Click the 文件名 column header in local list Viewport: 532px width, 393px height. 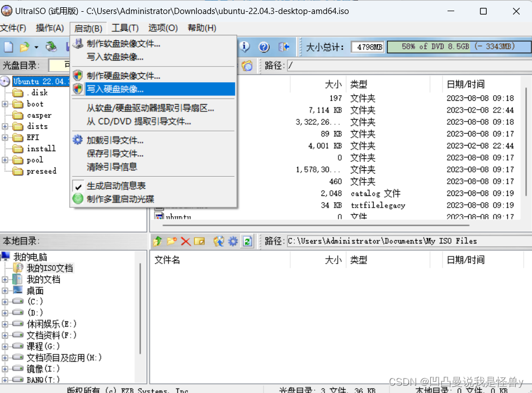(x=220, y=260)
